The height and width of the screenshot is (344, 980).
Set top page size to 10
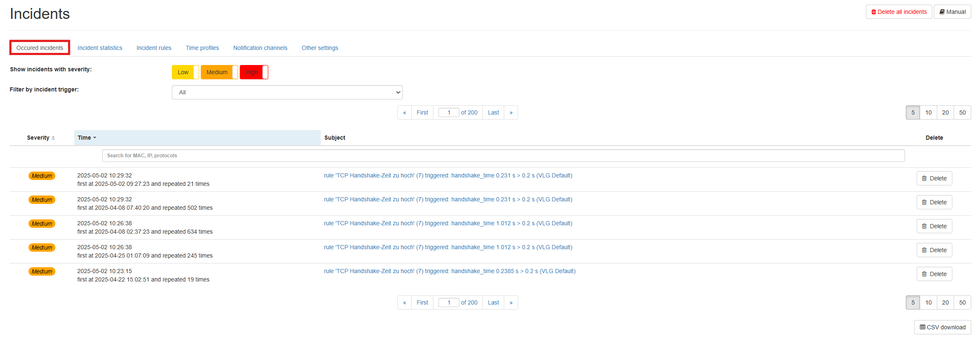pyautogui.click(x=928, y=112)
